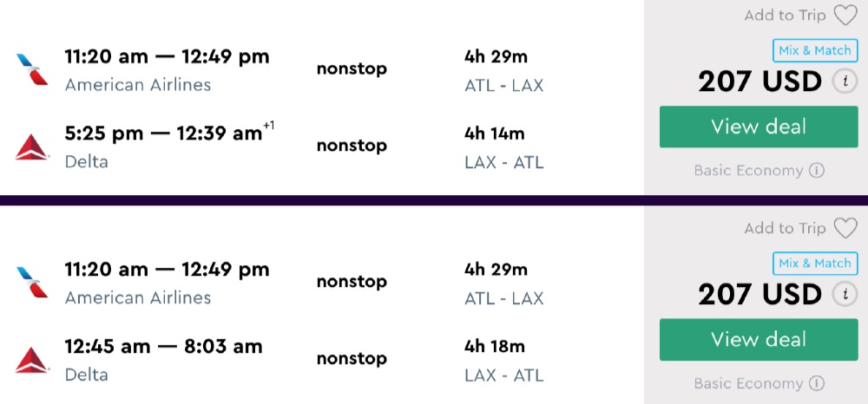
Task: Select the 12:45 am — 8:03 am Delta flight
Action: coord(163,347)
